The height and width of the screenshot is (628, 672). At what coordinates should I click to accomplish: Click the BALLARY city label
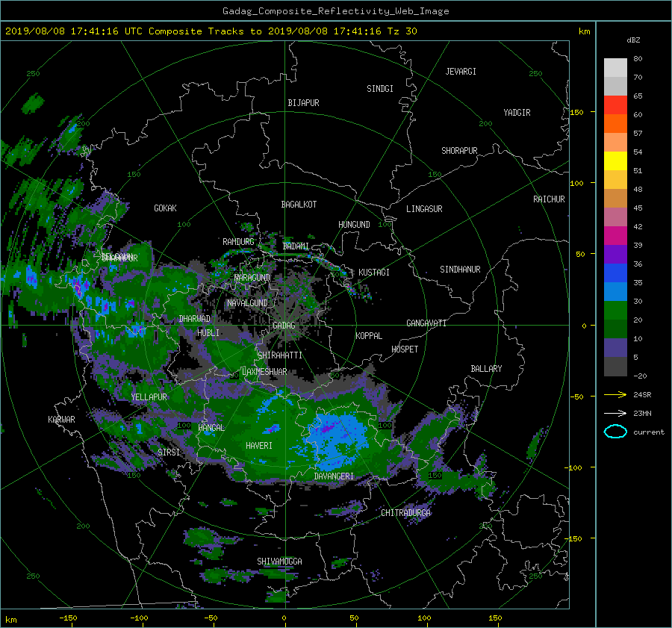[x=486, y=369]
